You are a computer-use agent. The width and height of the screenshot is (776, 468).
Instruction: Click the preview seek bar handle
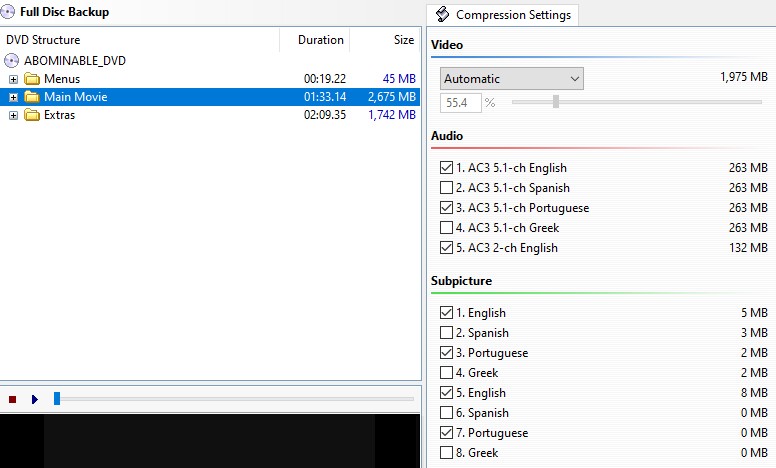[x=57, y=398]
